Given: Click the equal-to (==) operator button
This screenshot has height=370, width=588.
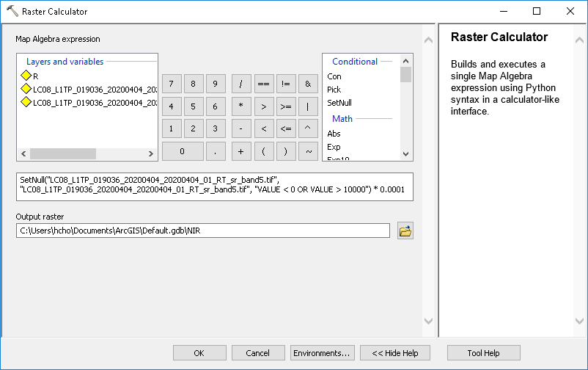Looking at the screenshot, I should click(263, 84).
